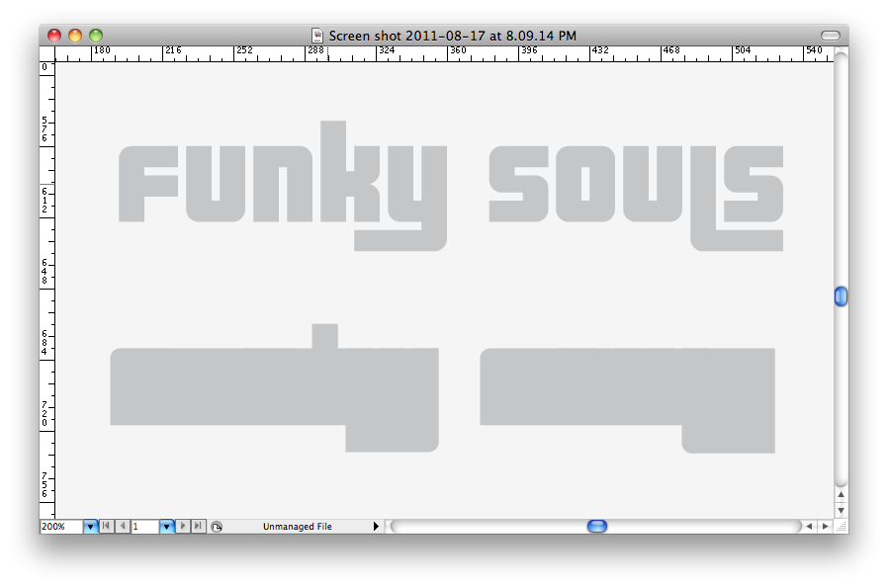Screen dimensions: 888x588
Task: Click horizontal scrollbar left arrow
Action: point(809,527)
